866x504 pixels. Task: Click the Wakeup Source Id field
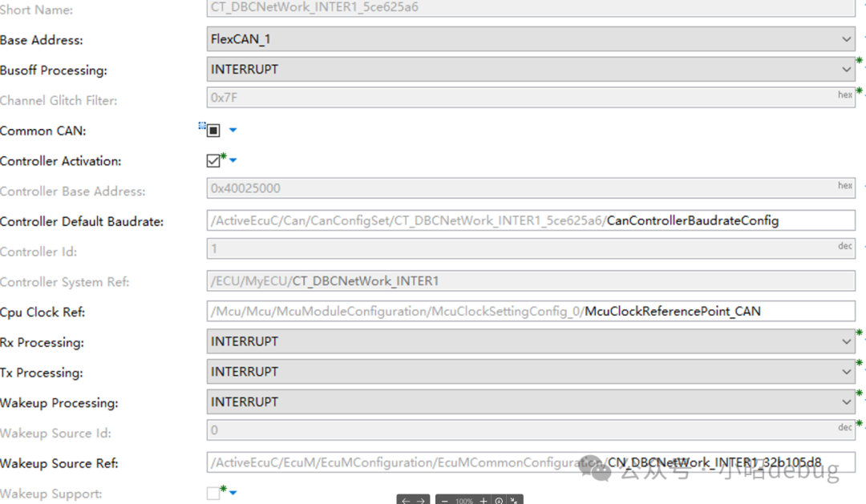(531, 430)
